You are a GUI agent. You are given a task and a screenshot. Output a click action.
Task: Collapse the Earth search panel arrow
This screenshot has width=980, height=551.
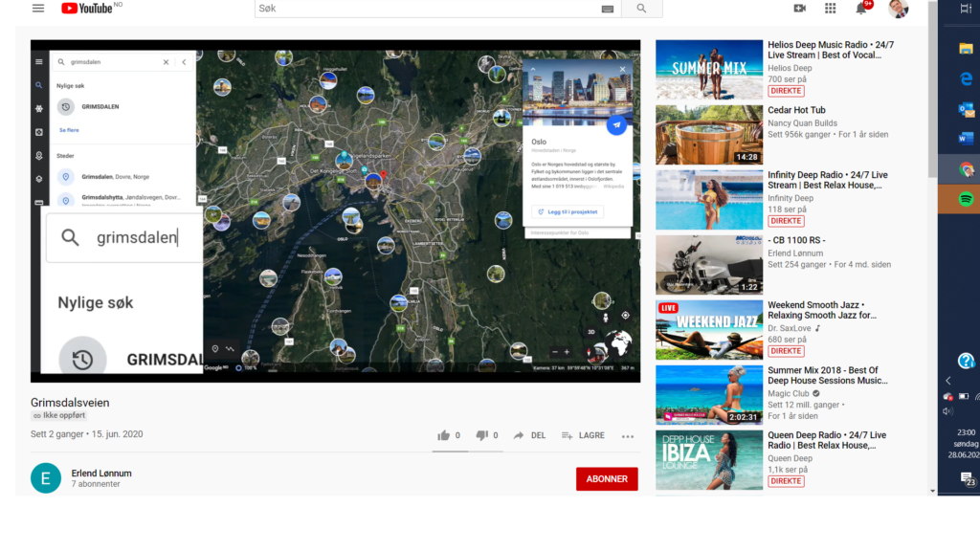184,62
